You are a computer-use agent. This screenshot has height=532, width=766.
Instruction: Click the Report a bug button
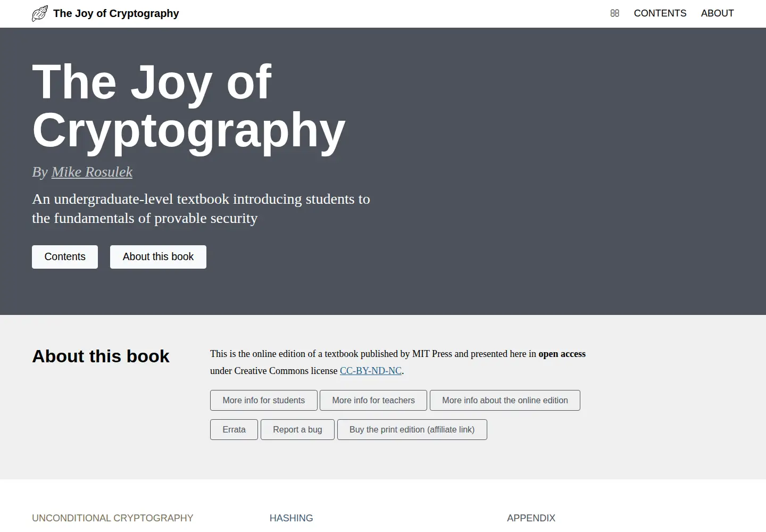pos(297,430)
